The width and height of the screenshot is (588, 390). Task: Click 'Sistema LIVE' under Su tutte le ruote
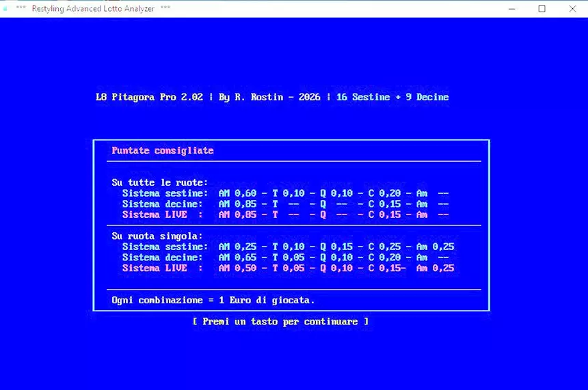[x=155, y=214]
